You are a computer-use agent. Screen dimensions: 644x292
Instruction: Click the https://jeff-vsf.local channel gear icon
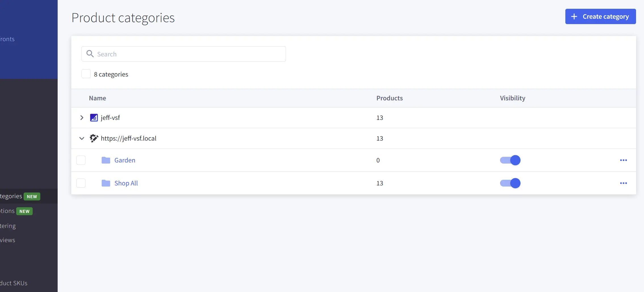tap(94, 138)
